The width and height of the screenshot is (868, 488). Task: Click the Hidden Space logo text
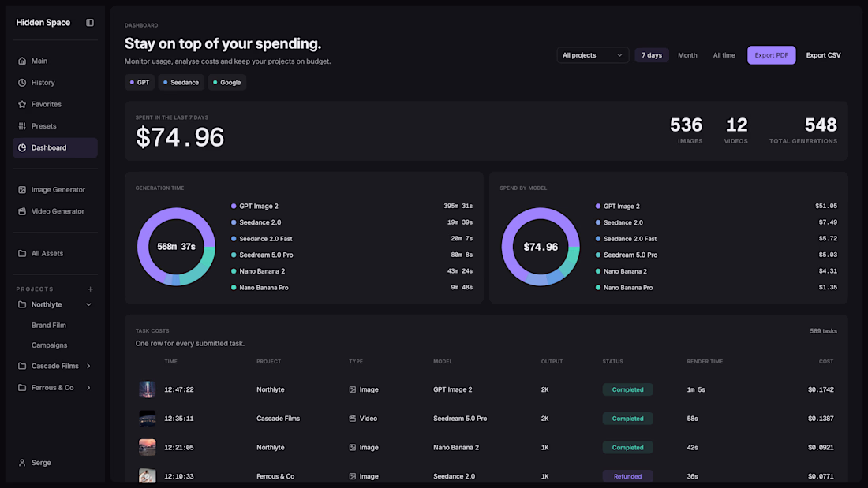click(43, 23)
